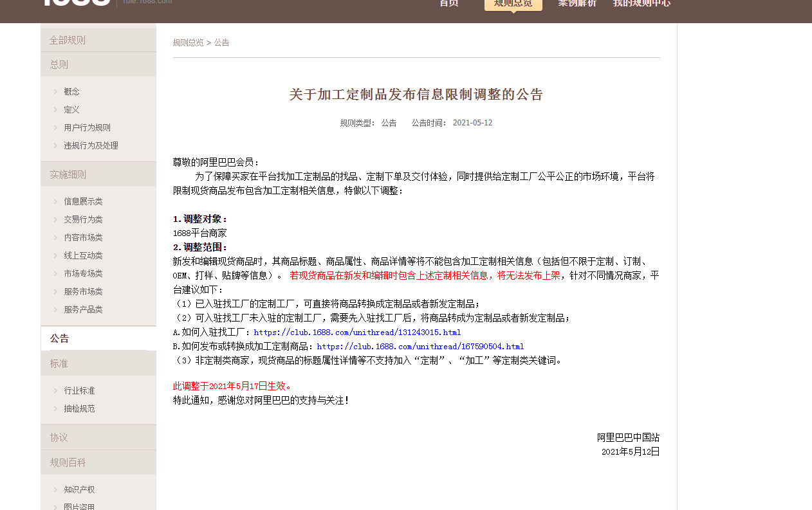Open 概念 under 总则

(x=72, y=91)
